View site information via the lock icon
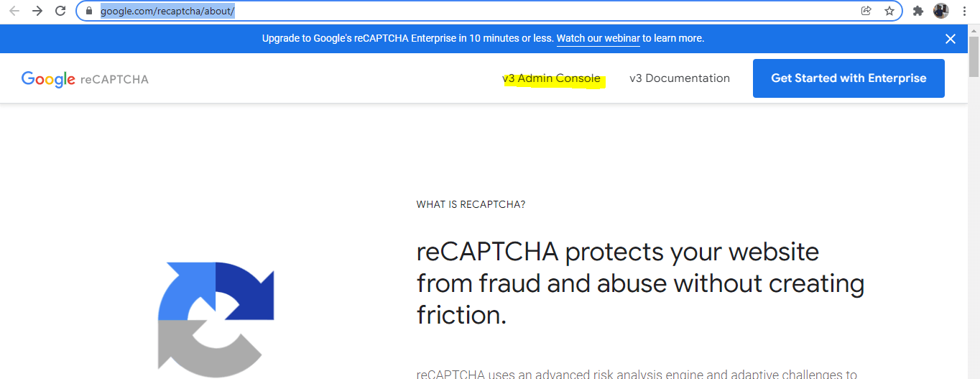The height and width of the screenshot is (379, 980). click(89, 12)
